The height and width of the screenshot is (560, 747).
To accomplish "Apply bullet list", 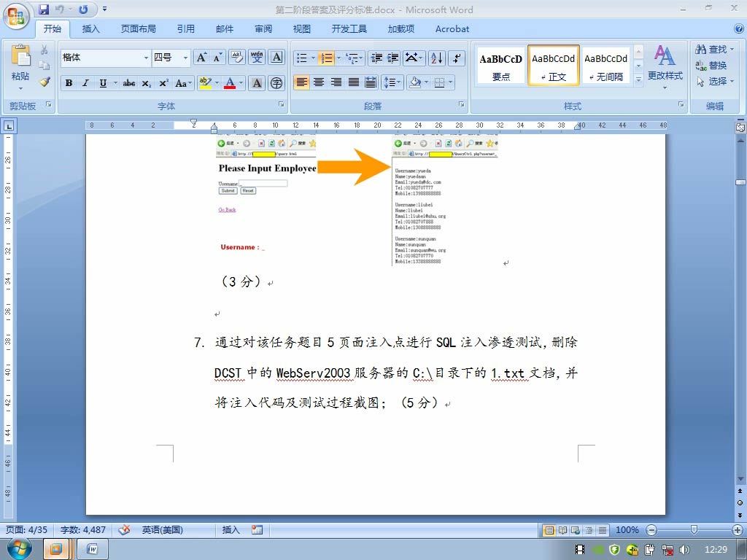I will tap(301, 58).
